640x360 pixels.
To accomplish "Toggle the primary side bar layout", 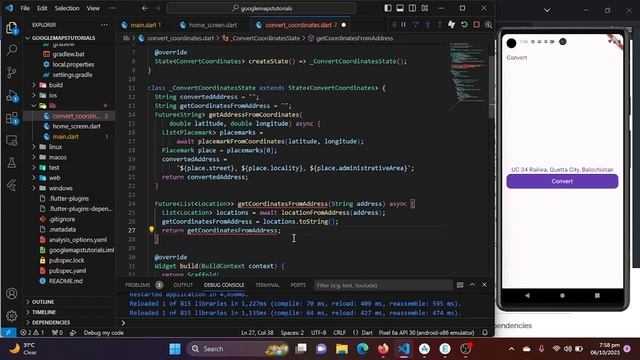I will (x=388, y=8).
